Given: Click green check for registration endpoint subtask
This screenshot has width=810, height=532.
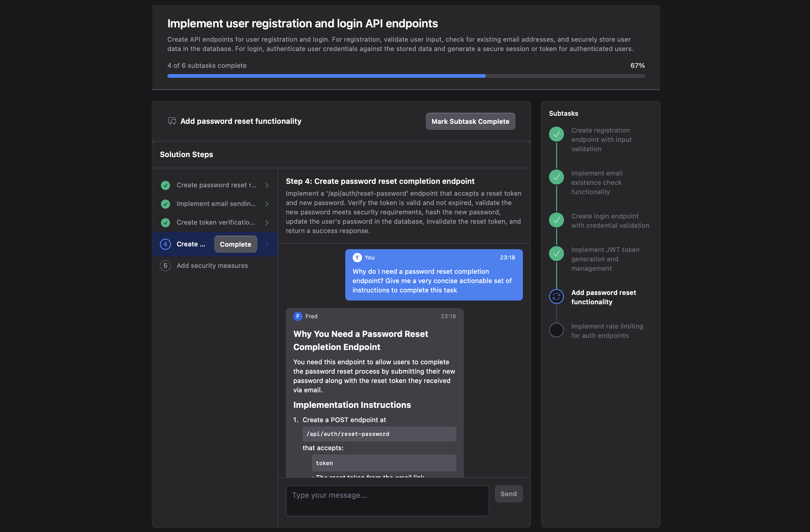Looking at the screenshot, I should (556, 134).
